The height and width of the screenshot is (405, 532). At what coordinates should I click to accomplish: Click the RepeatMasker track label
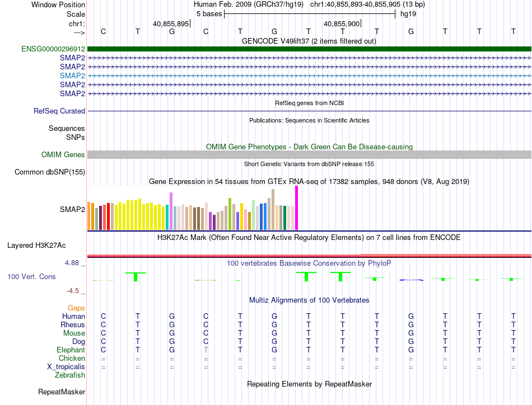pyautogui.click(x=62, y=392)
